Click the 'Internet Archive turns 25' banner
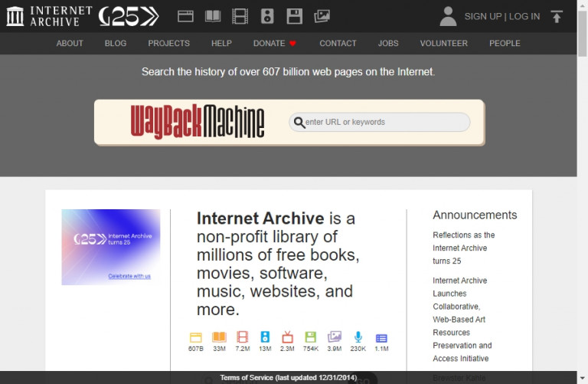 pyautogui.click(x=111, y=247)
